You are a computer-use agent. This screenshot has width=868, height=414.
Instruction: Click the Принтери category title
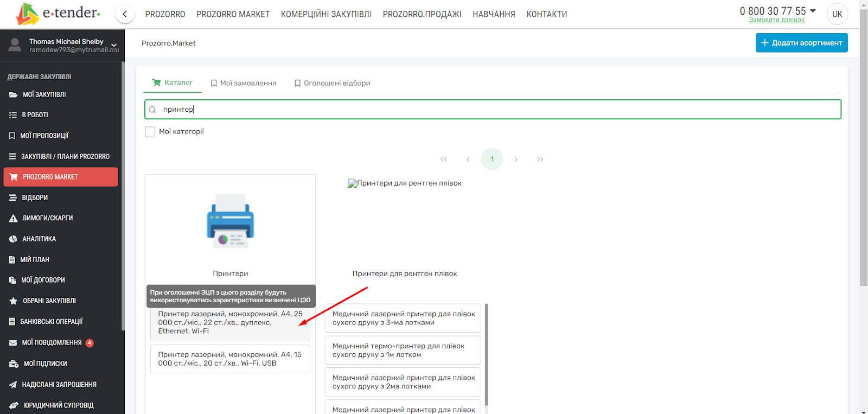pos(231,273)
